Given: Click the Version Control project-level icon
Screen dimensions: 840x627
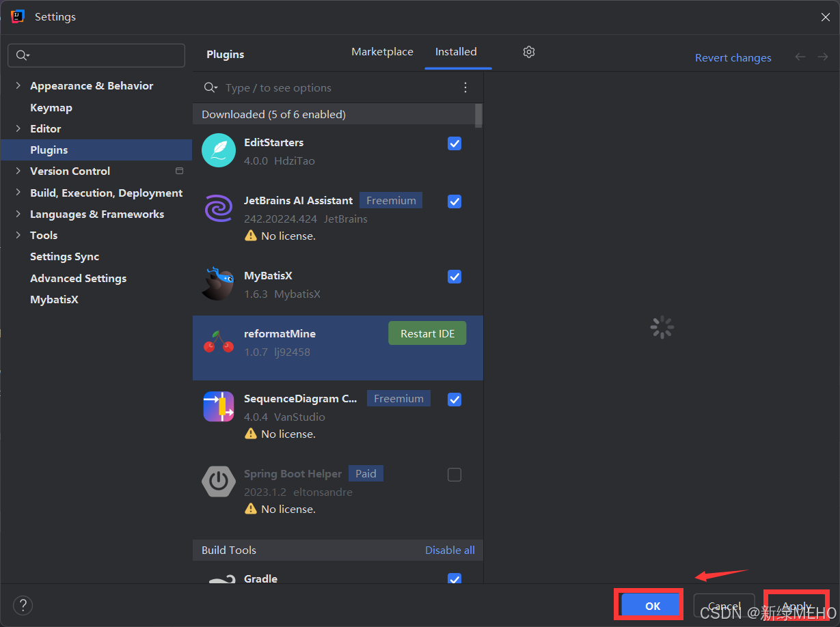Looking at the screenshot, I should [x=180, y=171].
